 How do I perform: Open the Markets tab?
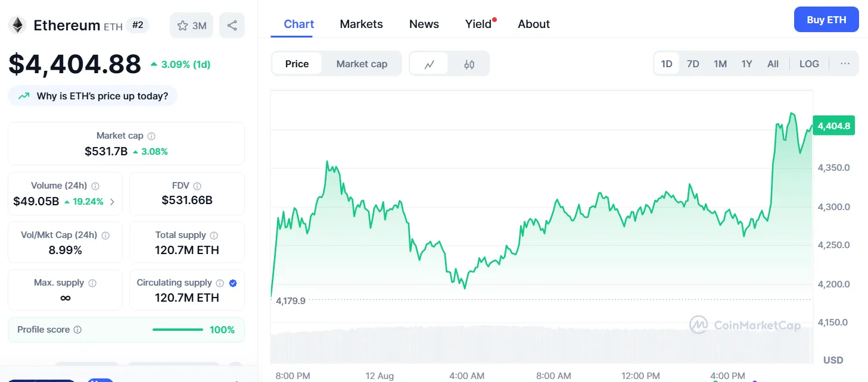(361, 24)
